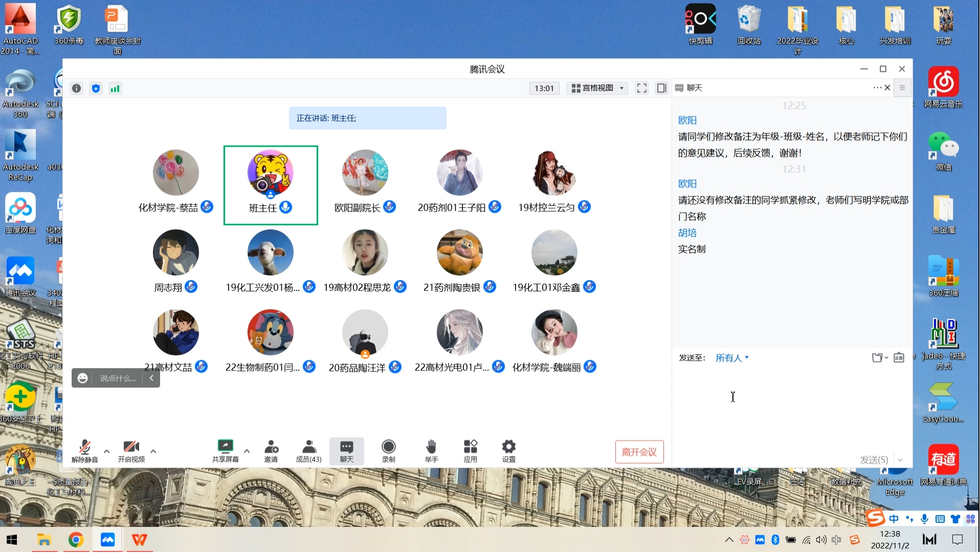Click the Invite (邀请) icon
The image size is (980, 553).
tap(271, 451)
